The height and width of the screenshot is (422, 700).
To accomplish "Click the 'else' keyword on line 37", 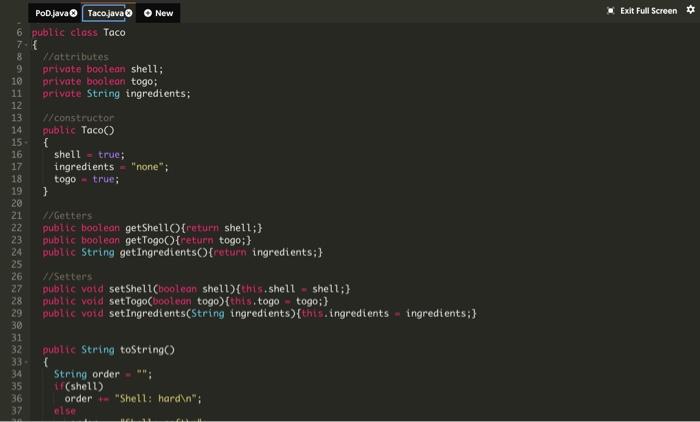I will (x=65, y=411).
